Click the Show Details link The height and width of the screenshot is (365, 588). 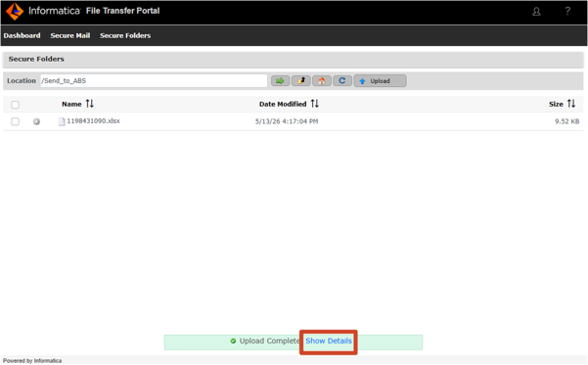click(329, 341)
